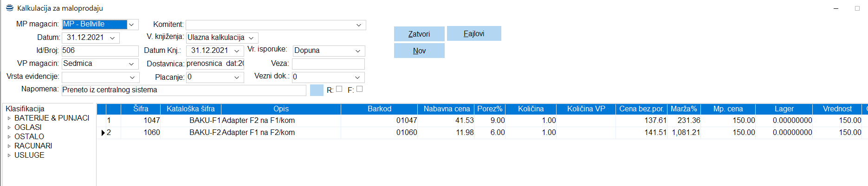868x186 pixels.
Task: Open the MP magacin dropdown
Action: [132, 25]
